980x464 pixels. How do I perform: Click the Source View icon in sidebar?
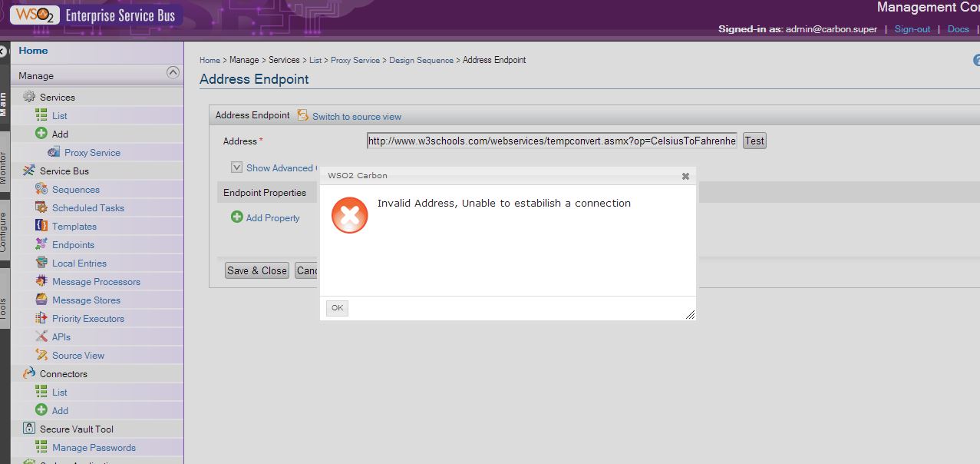pyautogui.click(x=41, y=355)
